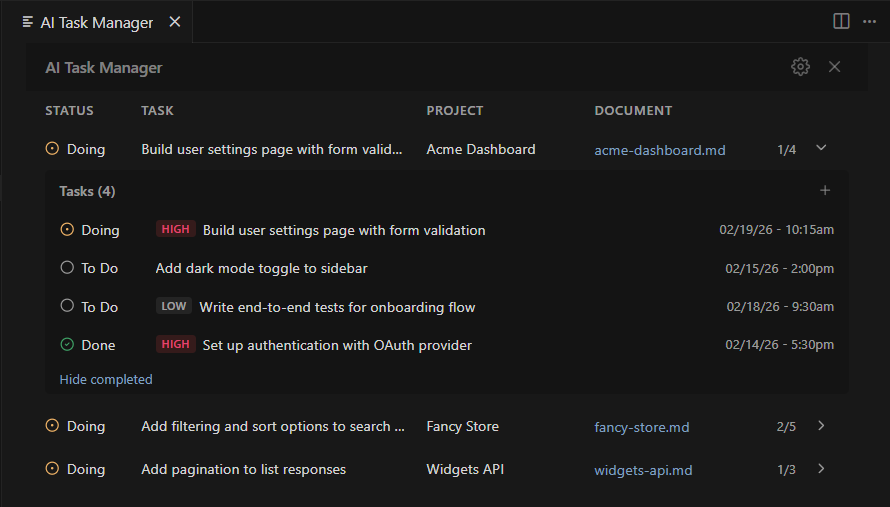Open the fancy-store.md document link
890x507 pixels.
[x=641, y=428]
